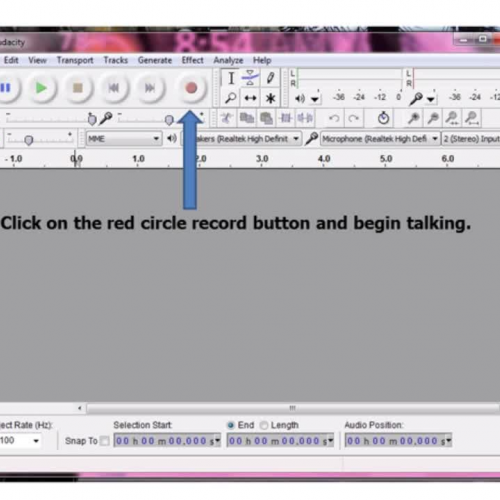Open the Generate menu
This screenshot has height=500, width=500.
tap(155, 60)
